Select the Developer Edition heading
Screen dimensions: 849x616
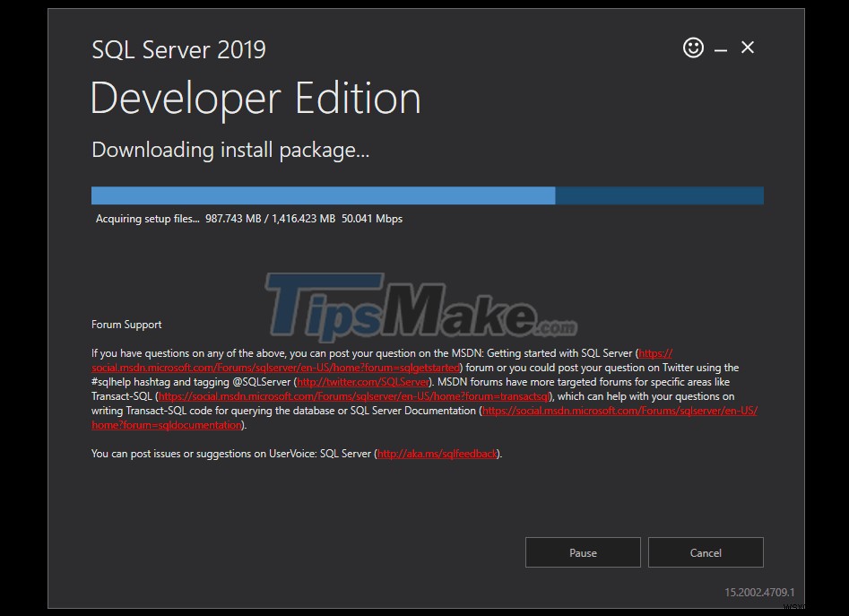coord(255,99)
